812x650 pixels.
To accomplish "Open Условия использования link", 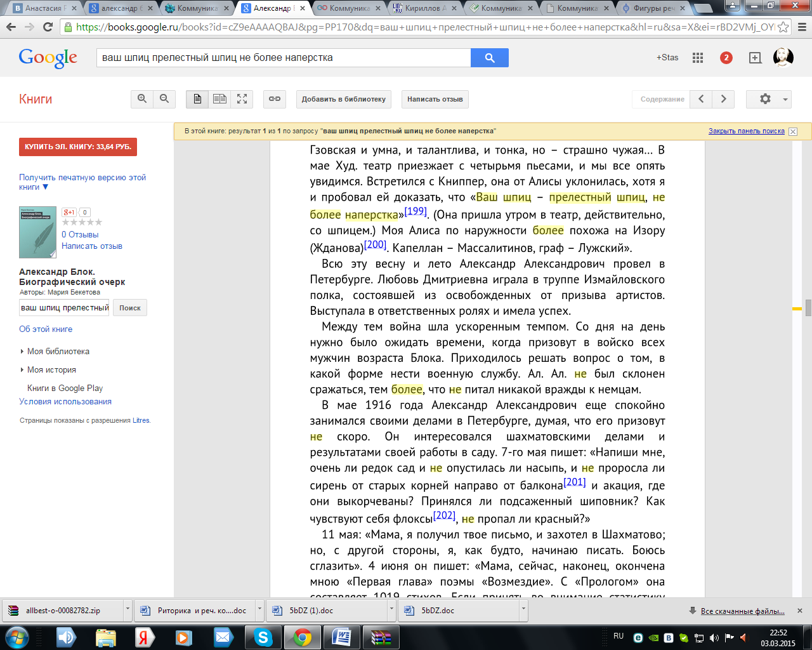I will (x=65, y=401).
